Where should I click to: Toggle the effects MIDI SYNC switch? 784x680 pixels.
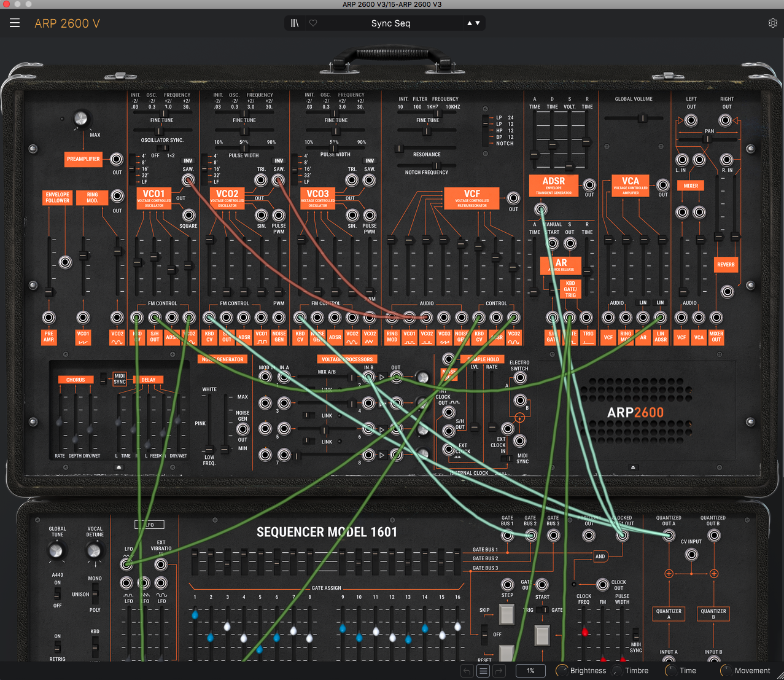103,379
